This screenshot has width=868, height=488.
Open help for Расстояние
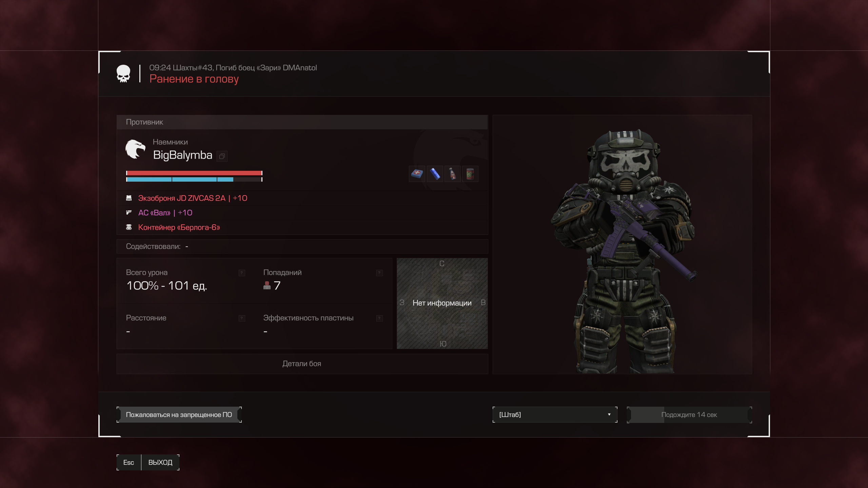point(242,318)
